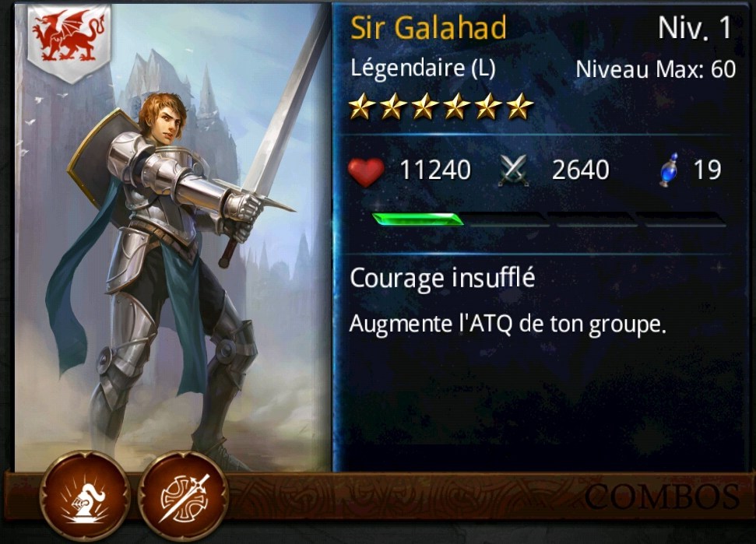The image size is (756, 544).
Task: Tap the 2640 attack value
Action: pos(581,170)
